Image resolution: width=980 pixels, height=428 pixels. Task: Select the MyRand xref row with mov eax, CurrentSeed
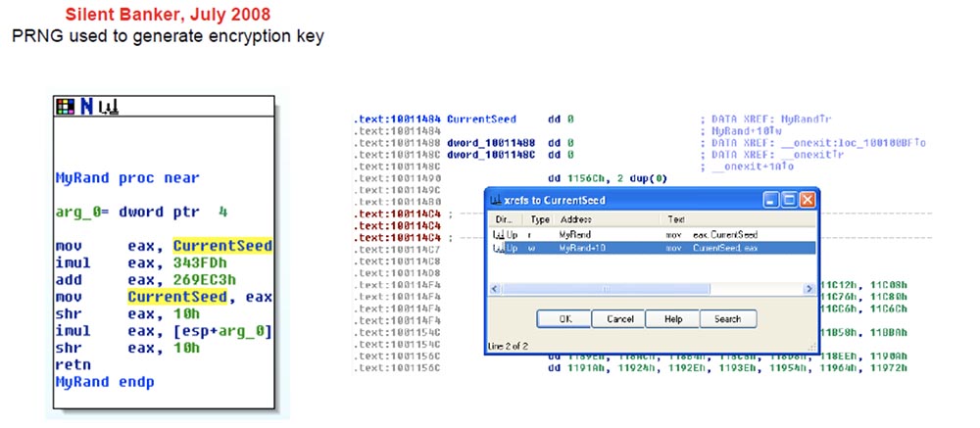653,235
